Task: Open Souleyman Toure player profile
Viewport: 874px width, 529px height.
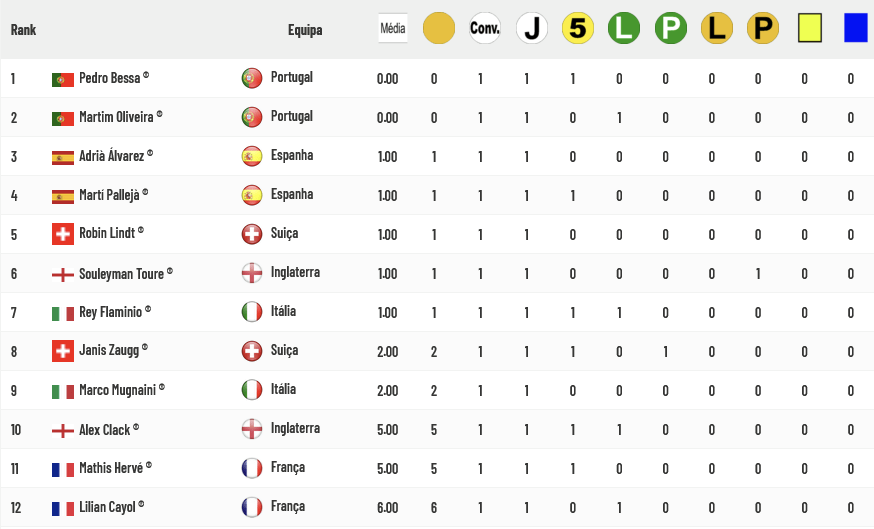Action: (x=122, y=274)
